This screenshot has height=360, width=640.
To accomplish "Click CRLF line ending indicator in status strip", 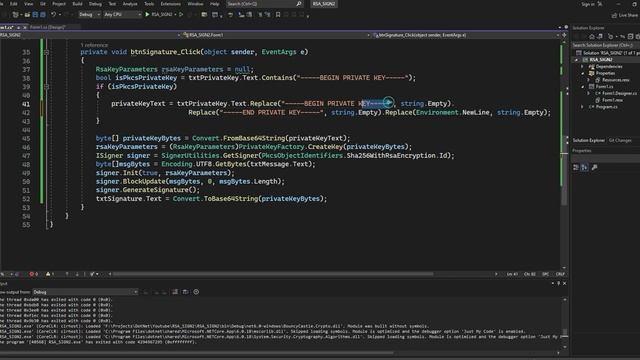I will point(560,274).
